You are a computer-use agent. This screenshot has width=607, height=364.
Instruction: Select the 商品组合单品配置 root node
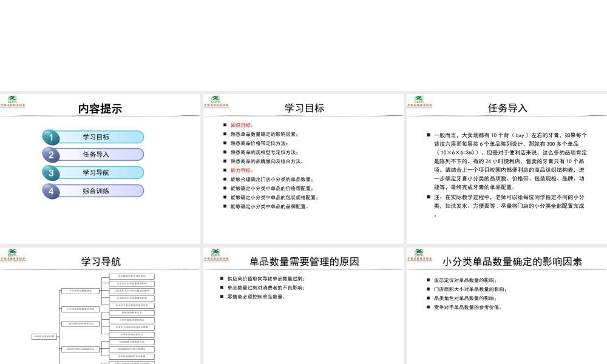44,337
